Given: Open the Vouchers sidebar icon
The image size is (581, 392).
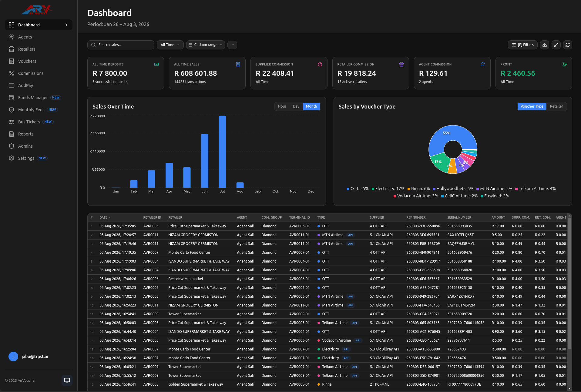Looking at the screenshot, I should 12,61.
